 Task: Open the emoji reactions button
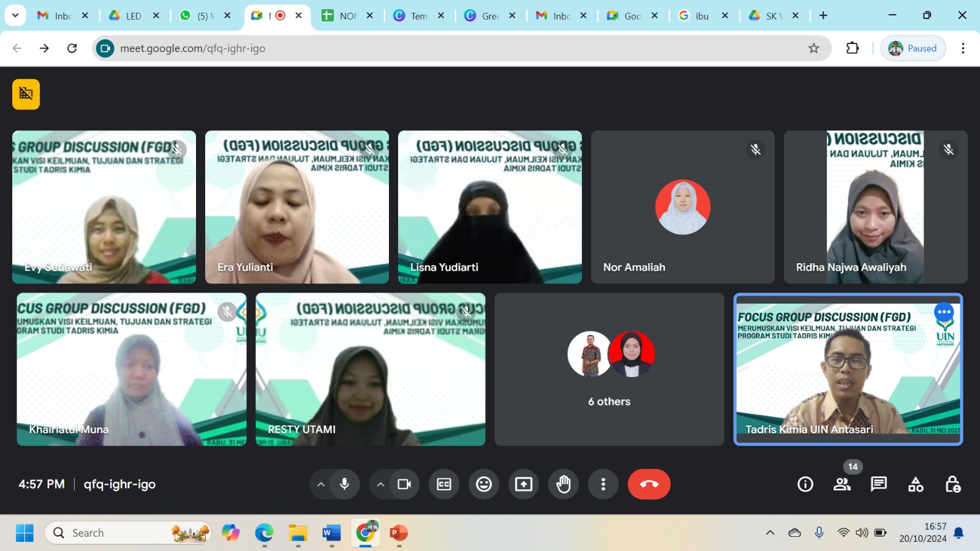click(484, 484)
